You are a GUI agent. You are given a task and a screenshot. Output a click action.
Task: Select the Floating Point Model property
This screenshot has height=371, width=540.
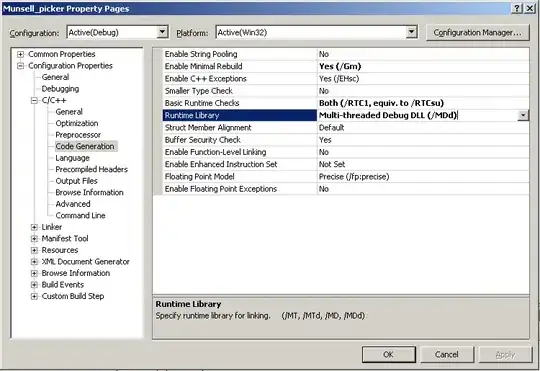346,177
